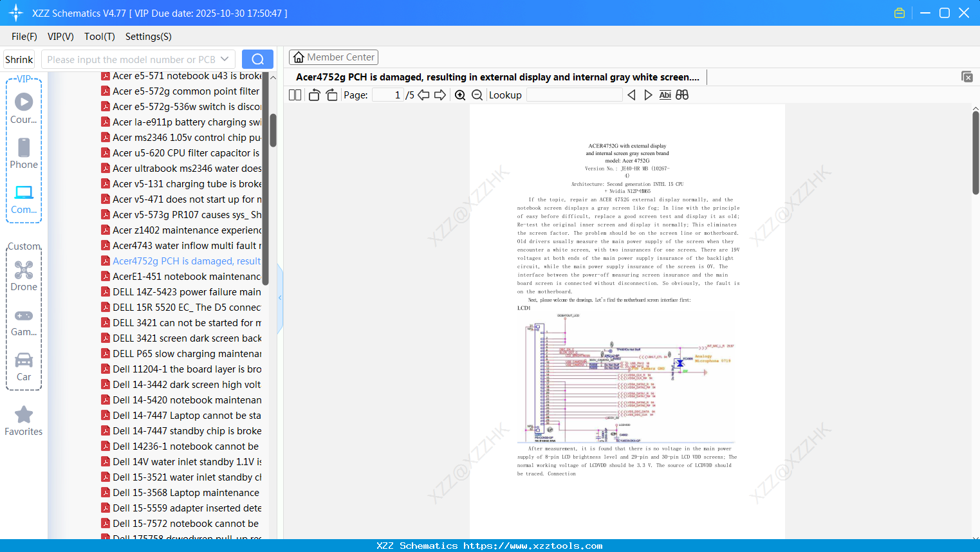Open the Tool(T) menu
Image resolution: width=980 pixels, height=552 pixels.
(x=100, y=37)
